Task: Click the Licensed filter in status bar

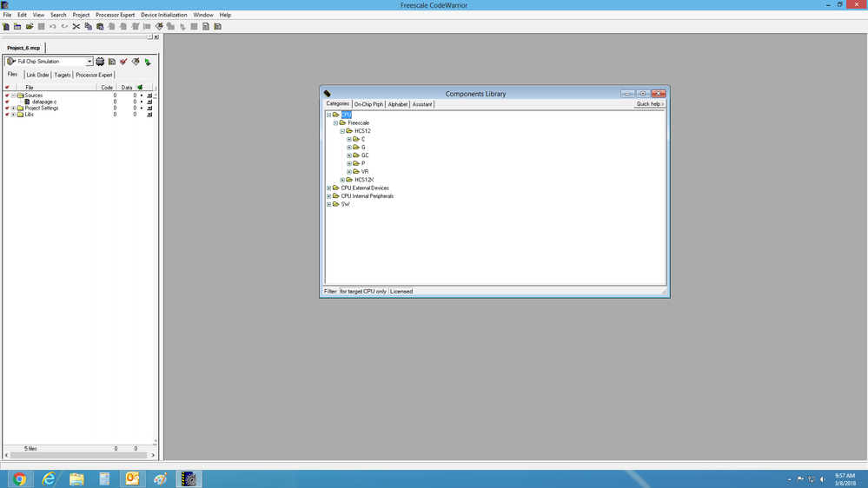Action: click(x=401, y=291)
